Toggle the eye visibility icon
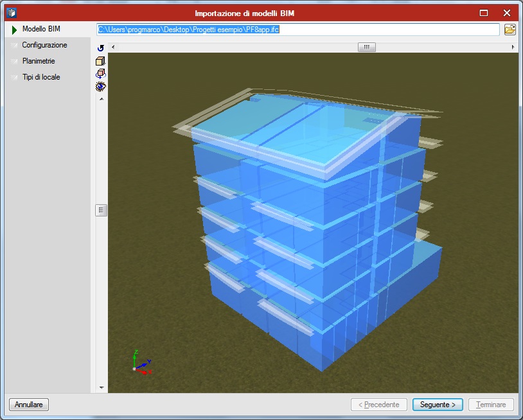Viewport: 523px width, 420px height. coord(101,86)
